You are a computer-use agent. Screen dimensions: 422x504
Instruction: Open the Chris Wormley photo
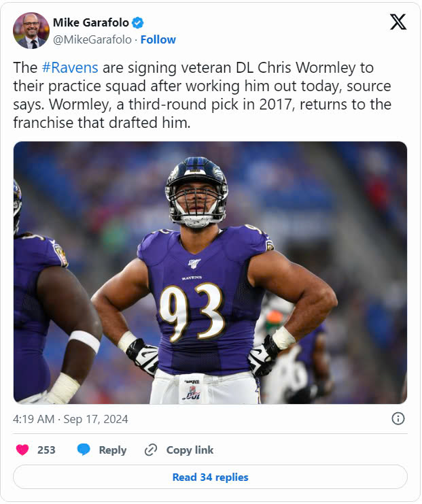pyautogui.click(x=210, y=273)
